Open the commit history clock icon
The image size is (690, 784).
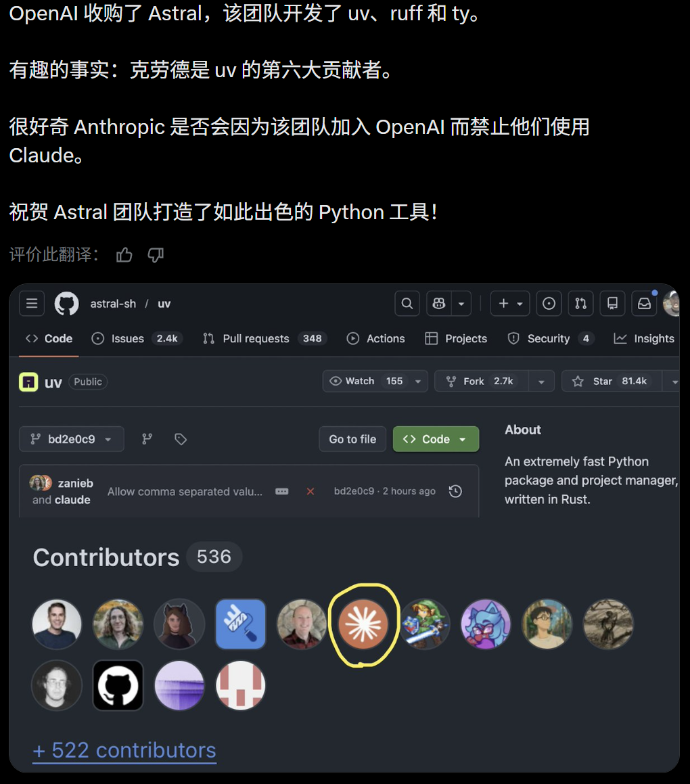[455, 492]
